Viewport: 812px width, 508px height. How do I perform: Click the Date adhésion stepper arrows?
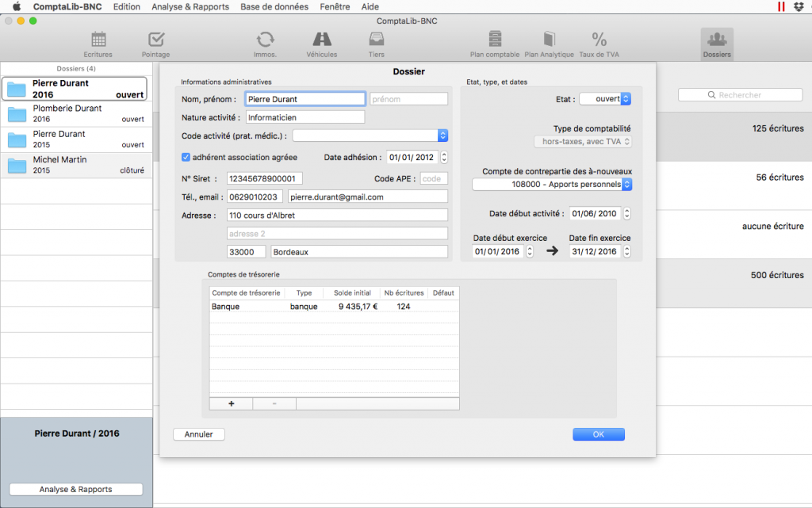(x=444, y=157)
